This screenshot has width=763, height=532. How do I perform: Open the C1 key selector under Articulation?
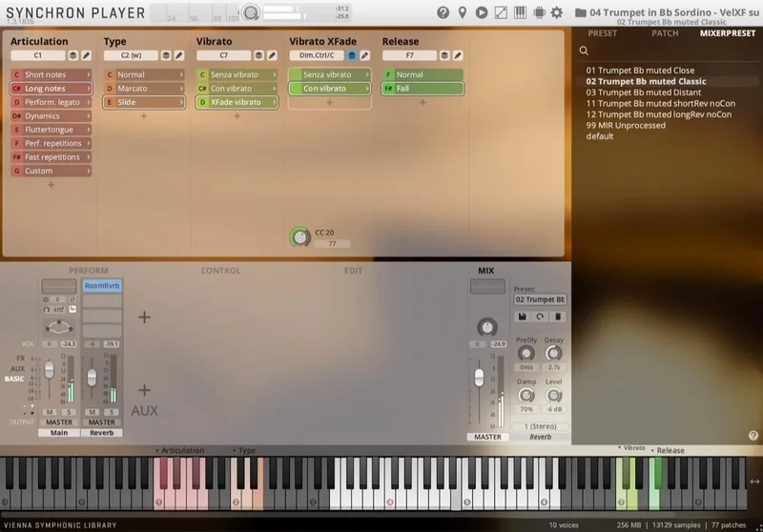coord(38,55)
